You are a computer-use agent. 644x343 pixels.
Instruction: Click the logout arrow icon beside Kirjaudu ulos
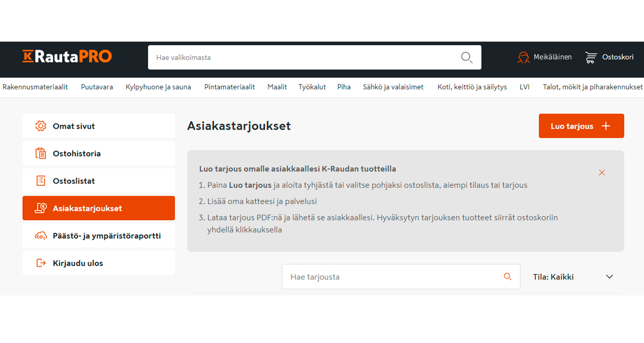click(x=41, y=263)
